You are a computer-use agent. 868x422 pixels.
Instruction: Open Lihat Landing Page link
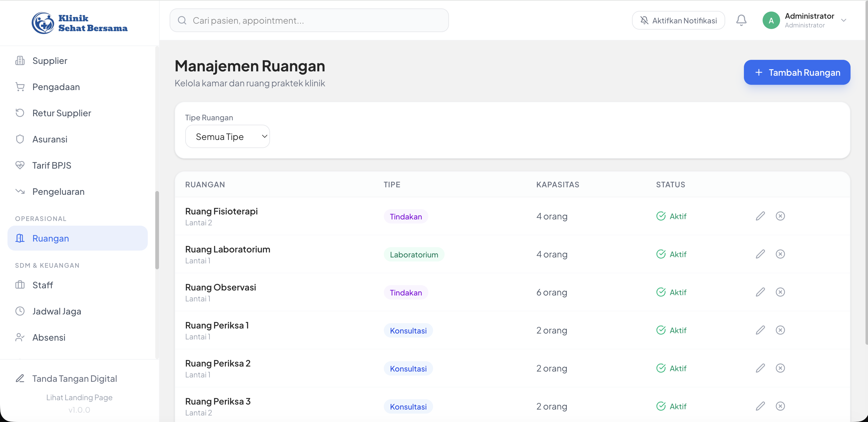coord(79,397)
